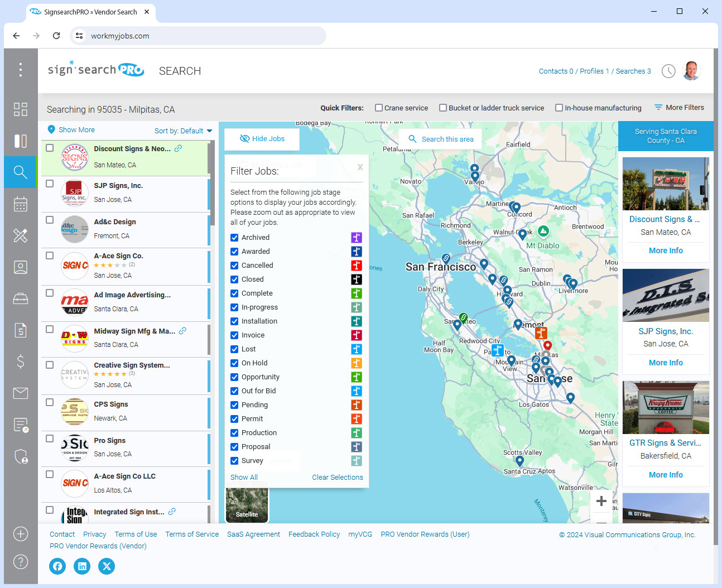Open Ad&c Design vendor listing

tap(125, 229)
